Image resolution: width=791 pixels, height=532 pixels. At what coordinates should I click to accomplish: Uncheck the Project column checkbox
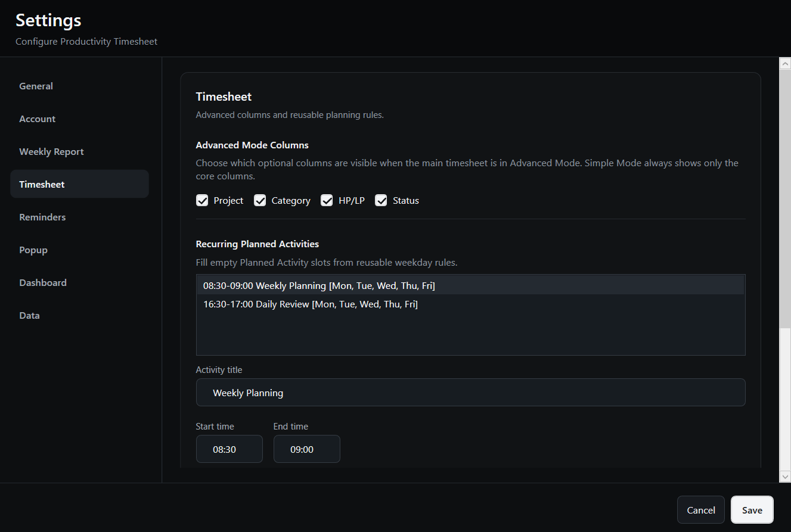[202, 201]
